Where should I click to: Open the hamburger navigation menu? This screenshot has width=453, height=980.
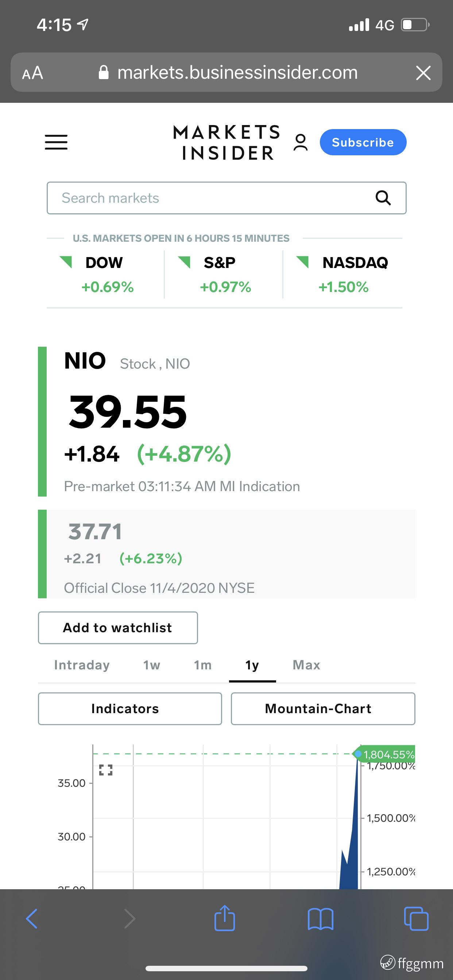56,142
